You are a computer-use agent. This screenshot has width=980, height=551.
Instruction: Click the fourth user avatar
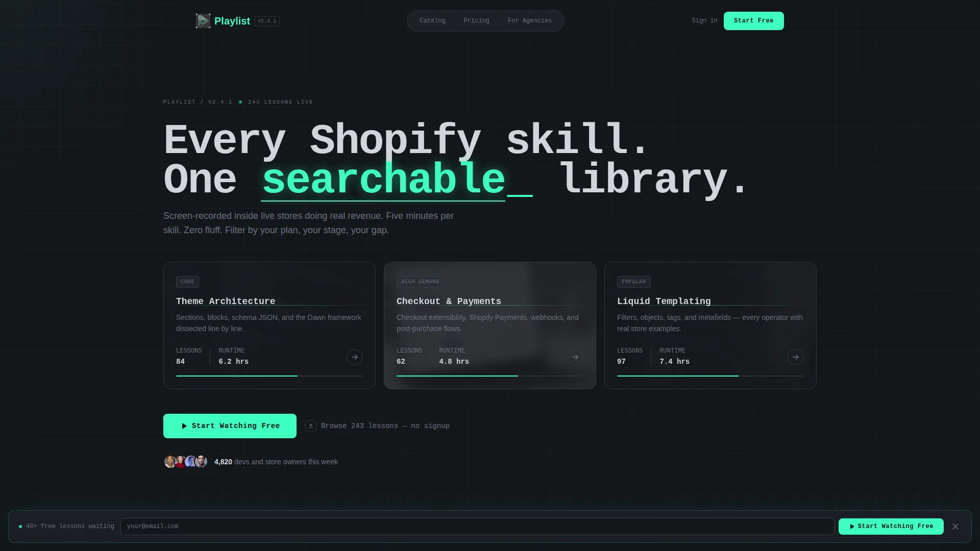(x=201, y=462)
